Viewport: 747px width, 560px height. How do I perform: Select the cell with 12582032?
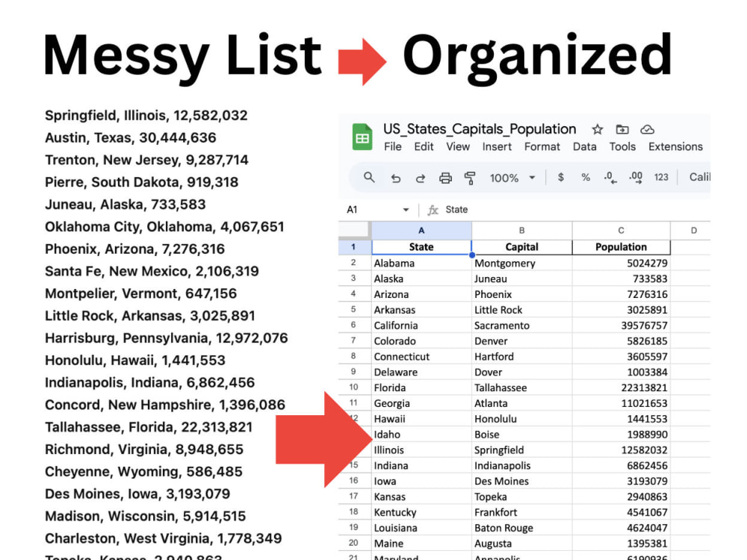click(622, 450)
